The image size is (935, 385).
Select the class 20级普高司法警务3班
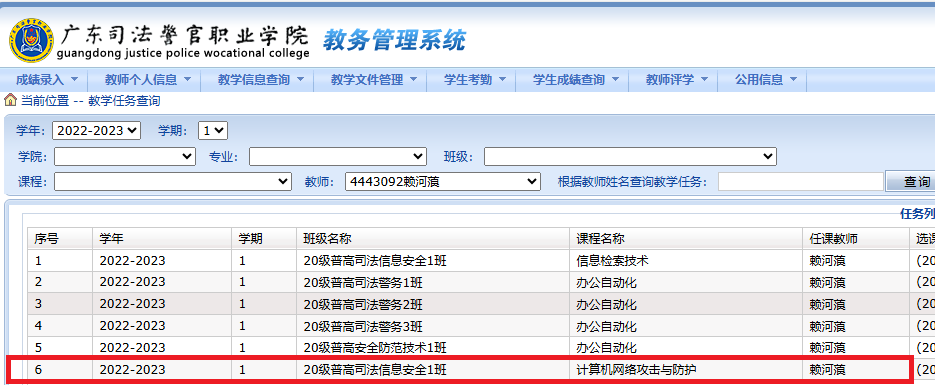point(363,327)
